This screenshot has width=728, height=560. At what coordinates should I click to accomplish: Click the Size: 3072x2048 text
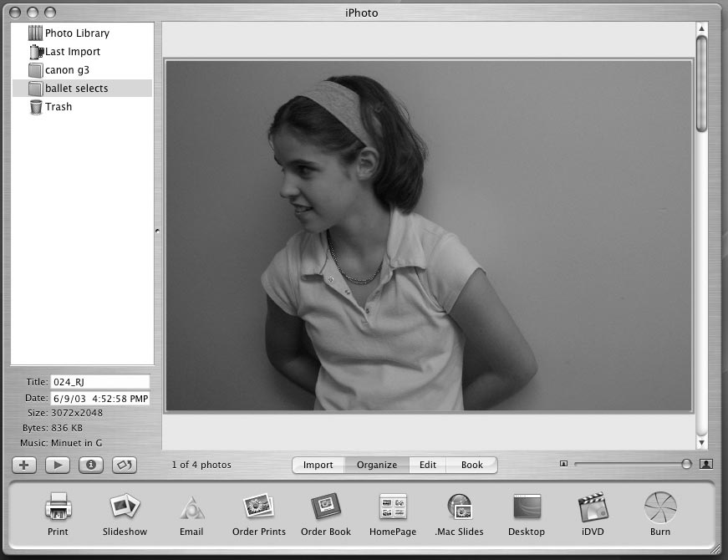tap(65, 413)
